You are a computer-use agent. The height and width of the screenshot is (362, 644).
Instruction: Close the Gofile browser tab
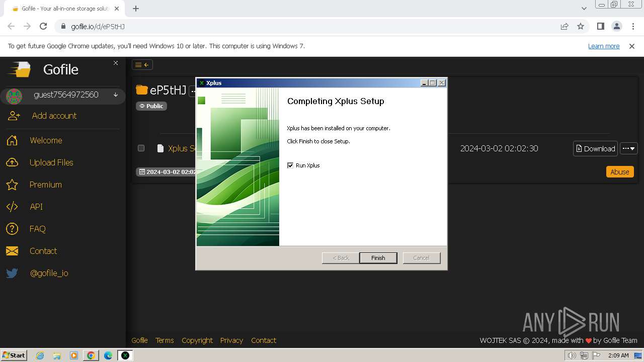[x=117, y=9]
